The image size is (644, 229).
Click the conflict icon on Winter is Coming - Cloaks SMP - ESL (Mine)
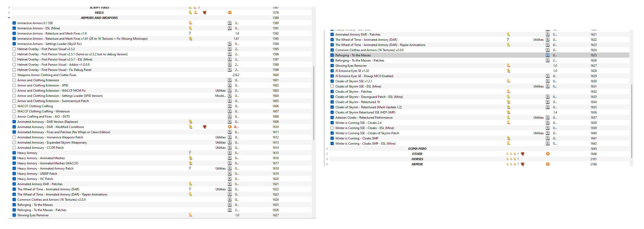click(x=508, y=143)
